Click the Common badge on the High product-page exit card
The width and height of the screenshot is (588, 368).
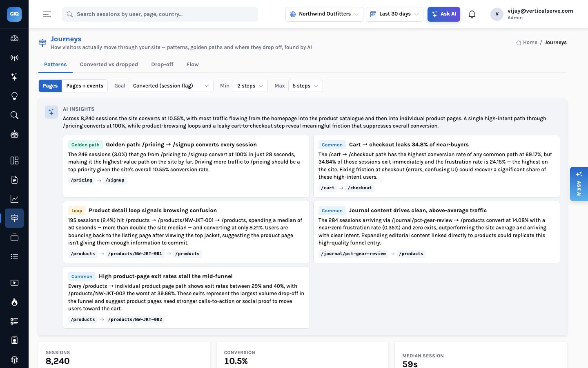pos(82,276)
